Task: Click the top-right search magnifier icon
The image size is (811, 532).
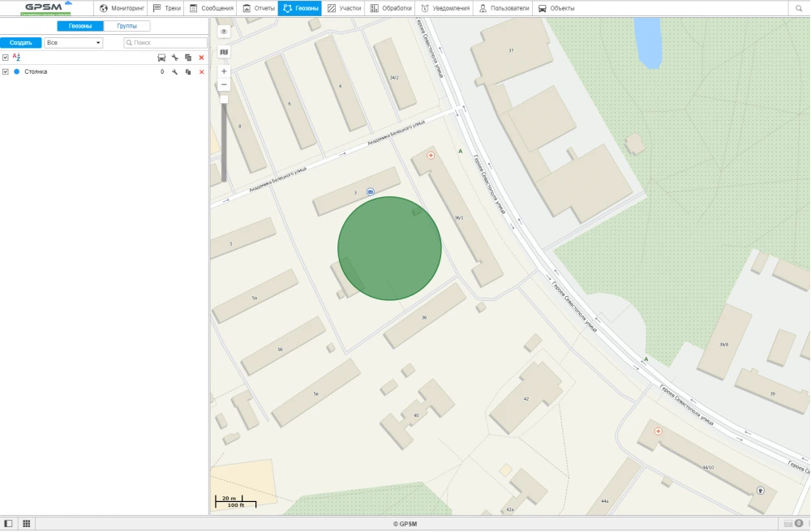Action: coord(799,8)
